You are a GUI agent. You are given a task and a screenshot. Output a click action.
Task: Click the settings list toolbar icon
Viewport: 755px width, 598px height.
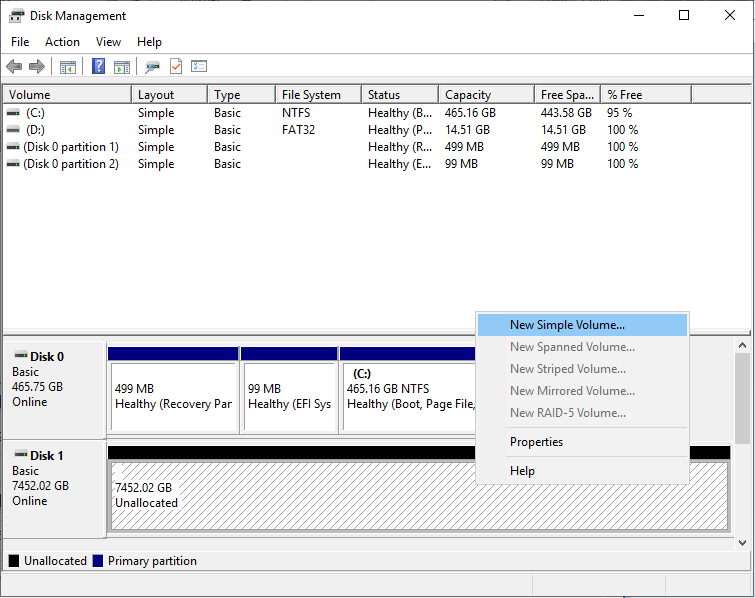[199, 66]
